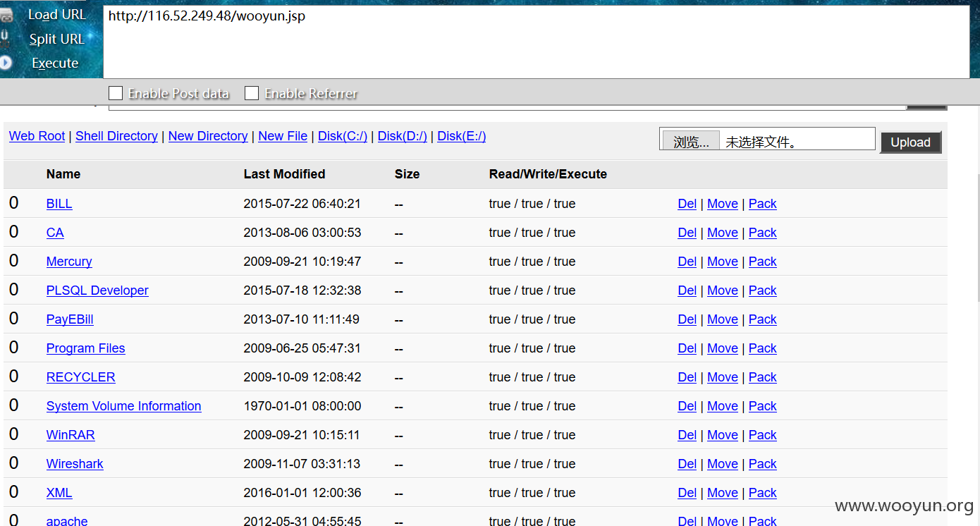Move the Wireshark folder
Screen dimensions: 980x526
[x=723, y=464]
